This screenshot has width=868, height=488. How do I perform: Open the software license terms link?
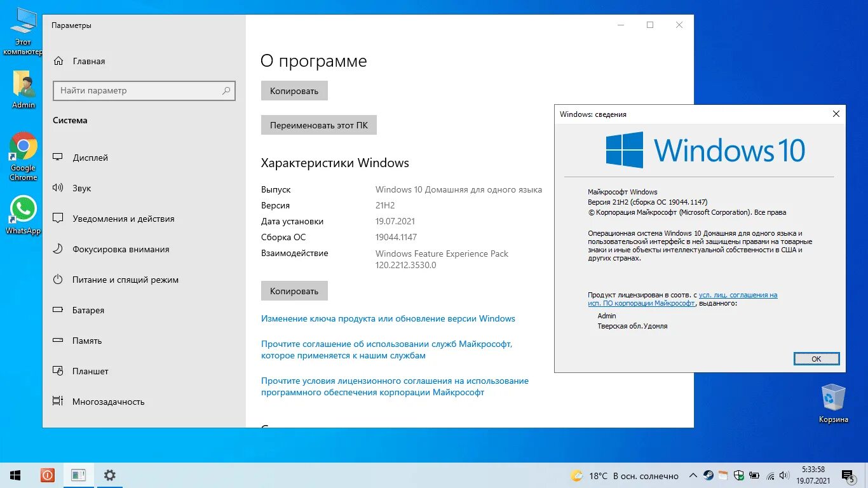[395, 386]
